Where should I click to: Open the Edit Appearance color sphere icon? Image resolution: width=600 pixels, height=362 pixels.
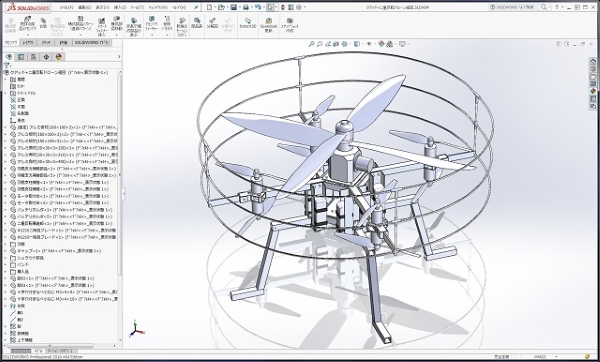point(382,44)
